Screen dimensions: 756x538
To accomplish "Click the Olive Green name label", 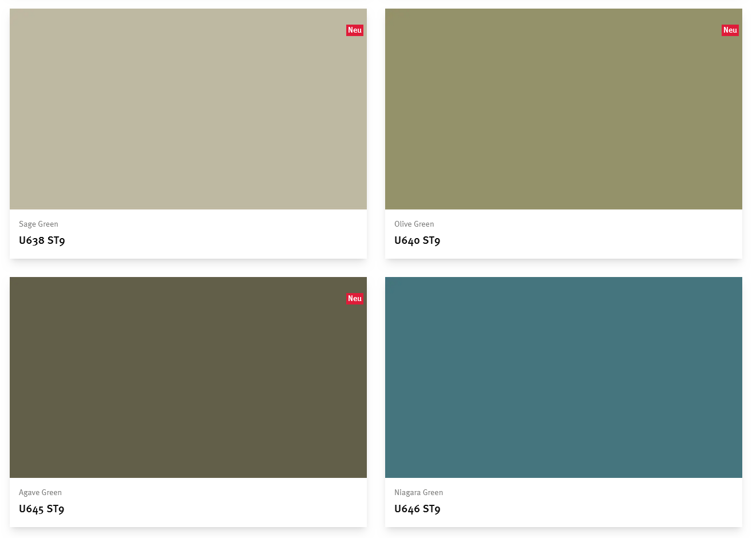I will click(x=414, y=224).
